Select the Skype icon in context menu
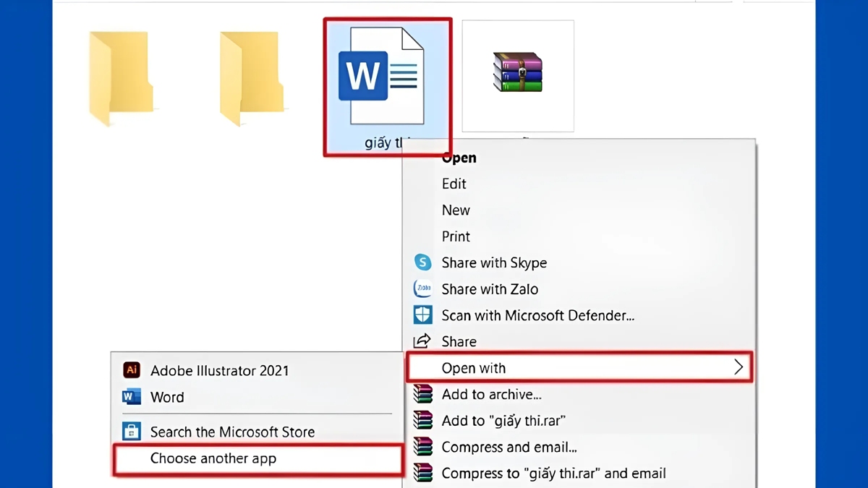This screenshot has width=868, height=488. coord(422,262)
